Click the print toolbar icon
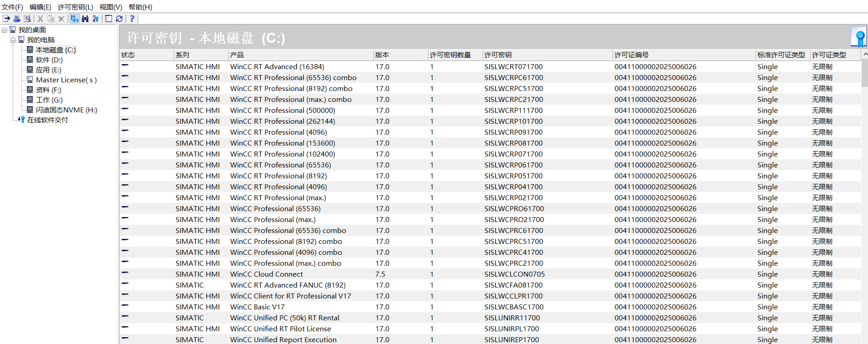The width and height of the screenshot is (868, 344). [x=17, y=19]
